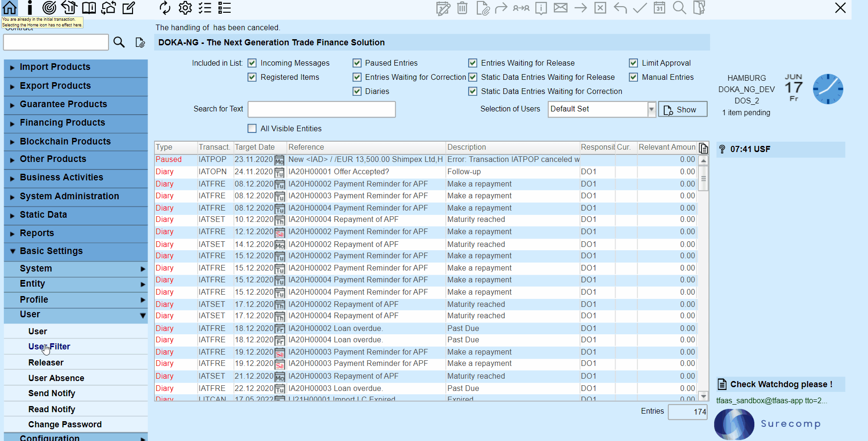Expand the Financing Products menu
The width and height of the screenshot is (868, 441).
[x=75, y=123]
